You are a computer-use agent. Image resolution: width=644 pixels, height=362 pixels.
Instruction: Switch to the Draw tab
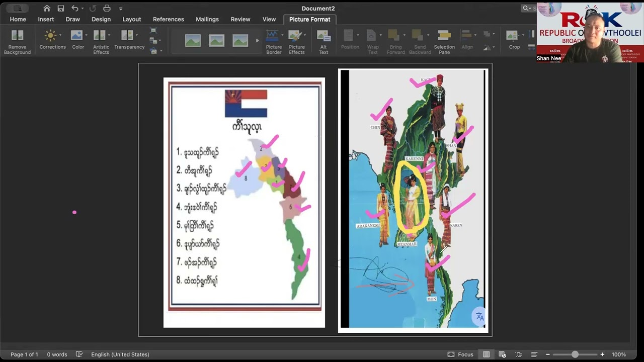(x=72, y=19)
